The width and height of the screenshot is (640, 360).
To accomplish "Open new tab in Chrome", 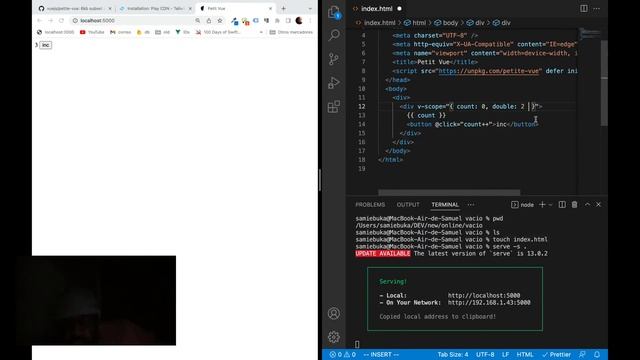I will click(x=283, y=8).
